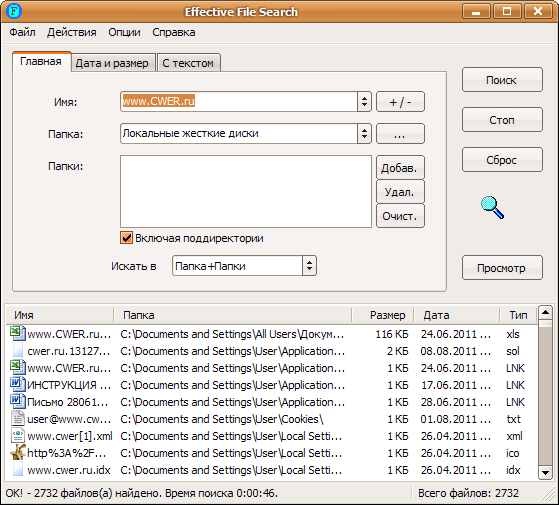Open the Файл menu
Image resolution: width=559 pixels, height=505 pixels.
pyautogui.click(x=22, y=32)
